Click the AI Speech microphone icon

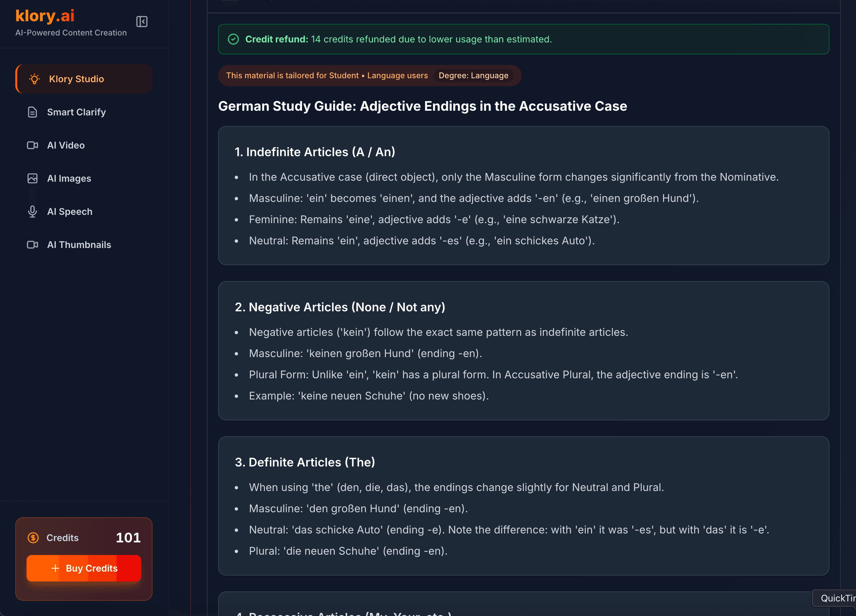tap(32, 212)
